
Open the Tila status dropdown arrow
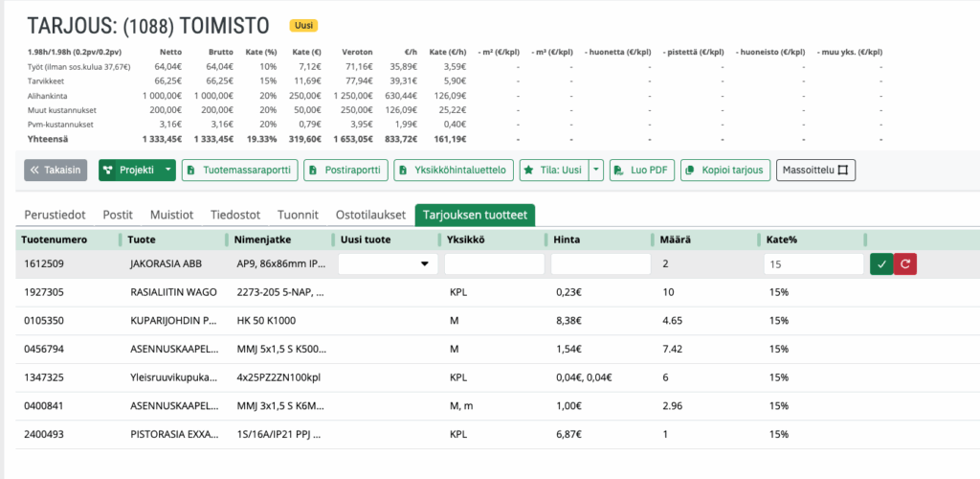[595, 171]
